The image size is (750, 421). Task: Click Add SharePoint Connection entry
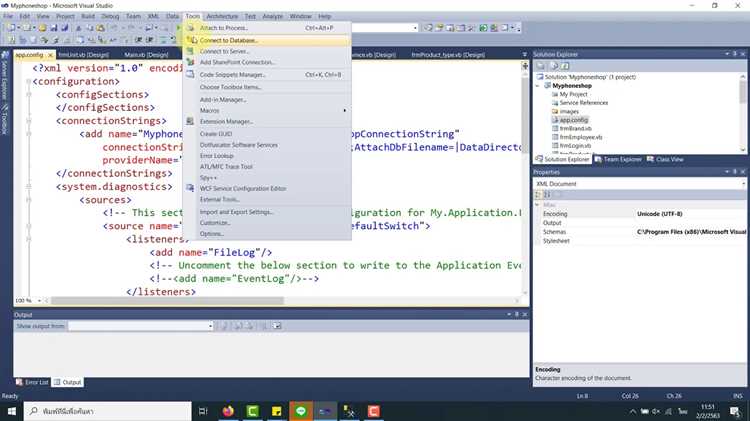point(267,62)
